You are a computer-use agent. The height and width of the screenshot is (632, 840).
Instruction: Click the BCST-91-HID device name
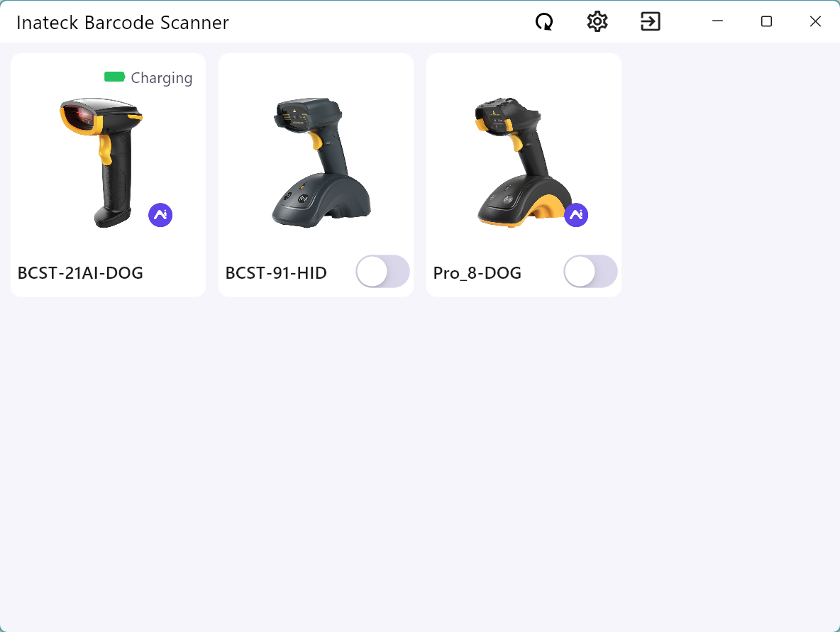(x=276, y=273)
